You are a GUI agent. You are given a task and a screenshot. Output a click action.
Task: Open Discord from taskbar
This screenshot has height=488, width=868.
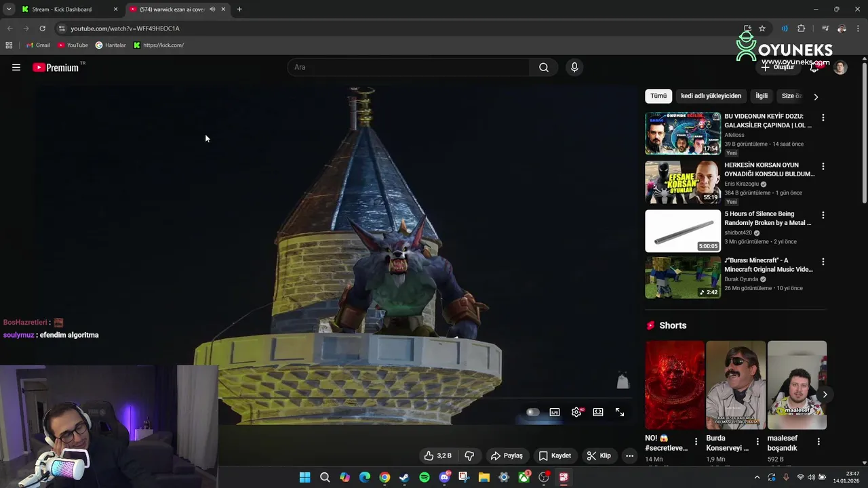point(445,477)
